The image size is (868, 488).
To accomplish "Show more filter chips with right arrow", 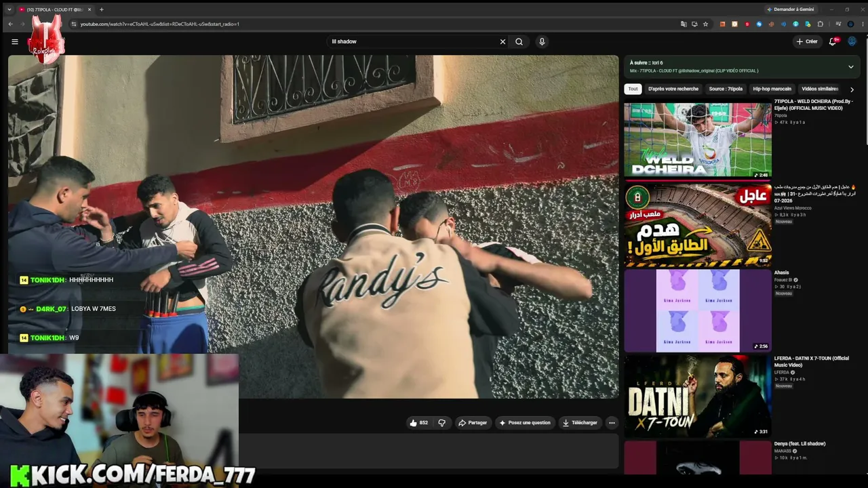I will coord(852,89).
